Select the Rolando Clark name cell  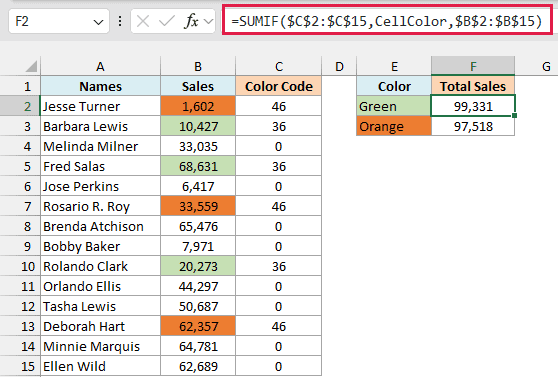(100, 266)
